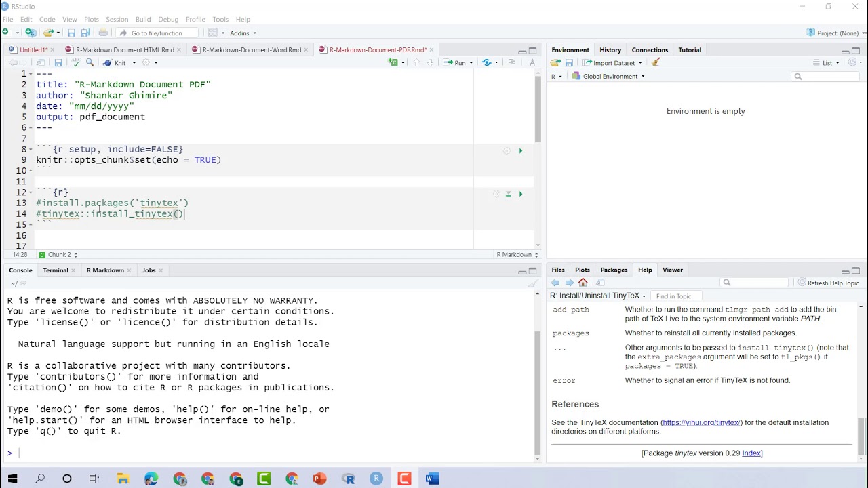The width and height of the screenshot is (868, 488).
Task: Clear environment objects with the broom icon
Action: click(x=656, y=62)
